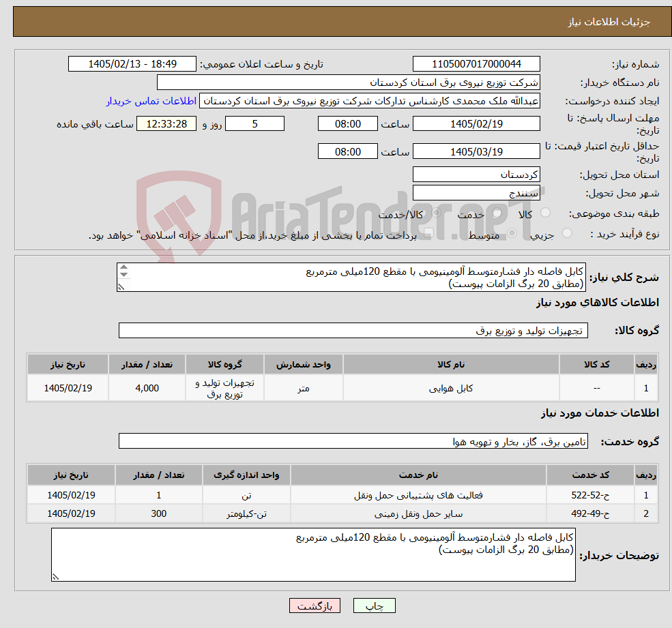672x628 pixels.
Task: Click the description box scroll up arrow
Action: point(124,267)
